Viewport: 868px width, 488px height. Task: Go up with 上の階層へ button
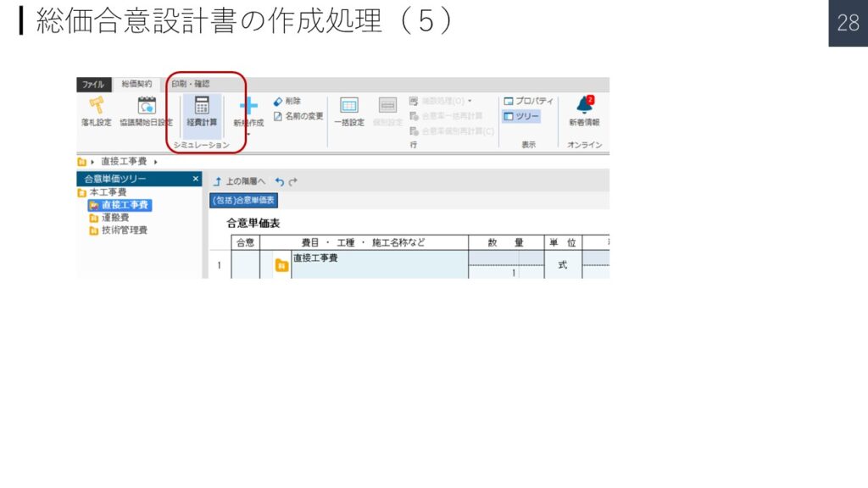[x=240, y=181]
